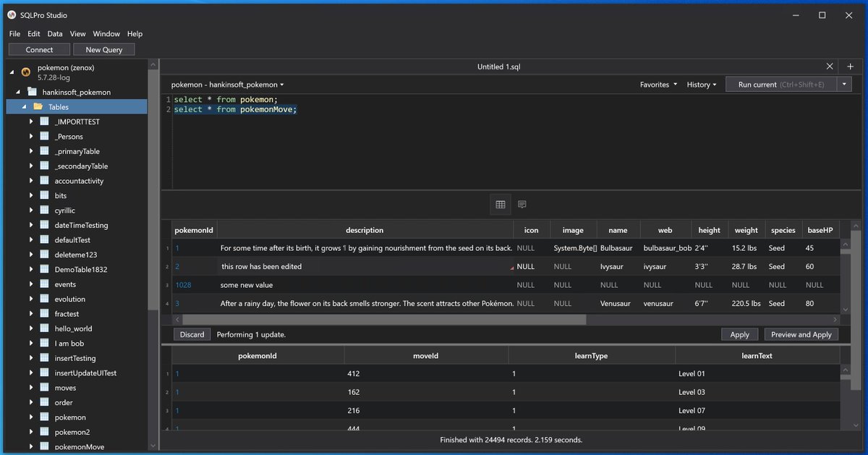Click Preview and Apply button

(x=801, y=334)
